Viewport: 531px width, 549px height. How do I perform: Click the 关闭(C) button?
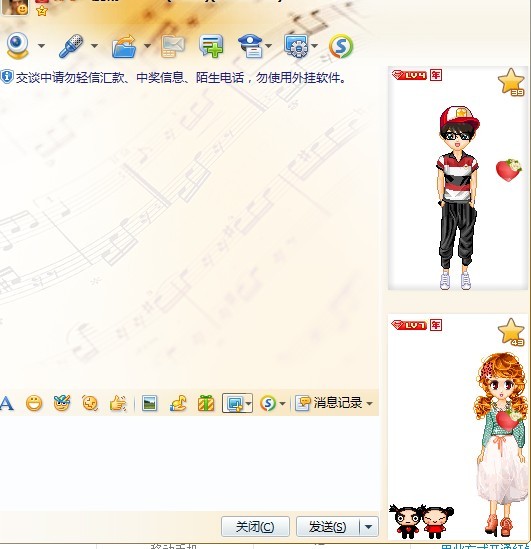click(255, 527)
